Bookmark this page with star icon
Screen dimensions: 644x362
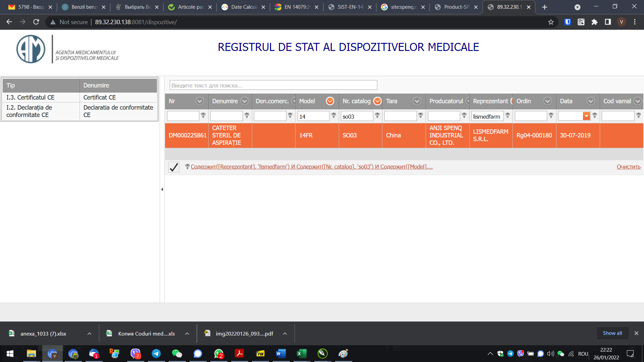pyautogui.click(x=551, y=22)
